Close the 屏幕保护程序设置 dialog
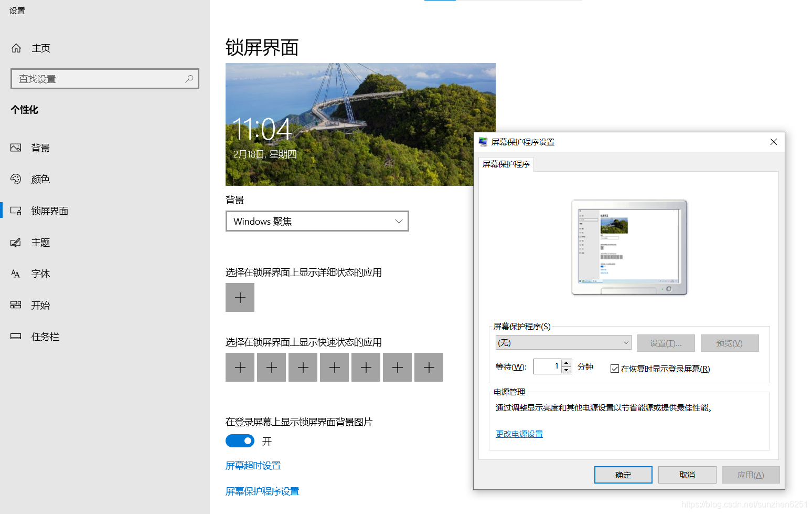Image resolution: width=812 pixels, height=514 pixels. coord(773,142)
